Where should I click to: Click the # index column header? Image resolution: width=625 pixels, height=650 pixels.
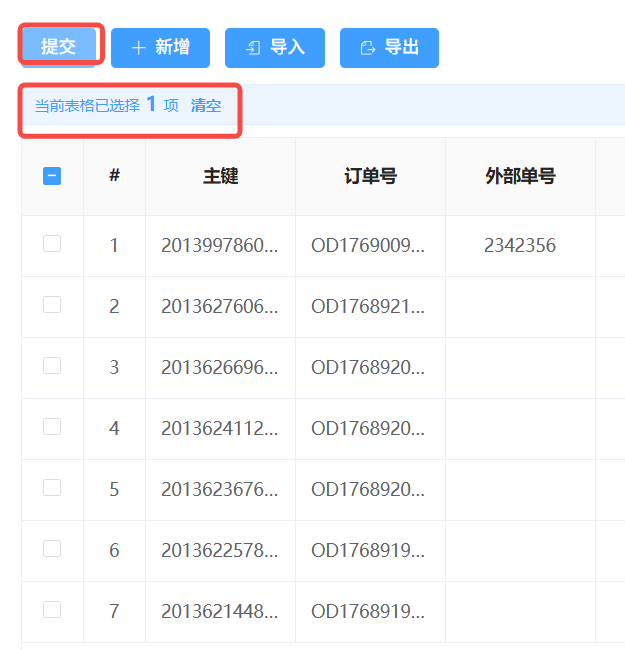pyautogui.click(x=114, y=176)
